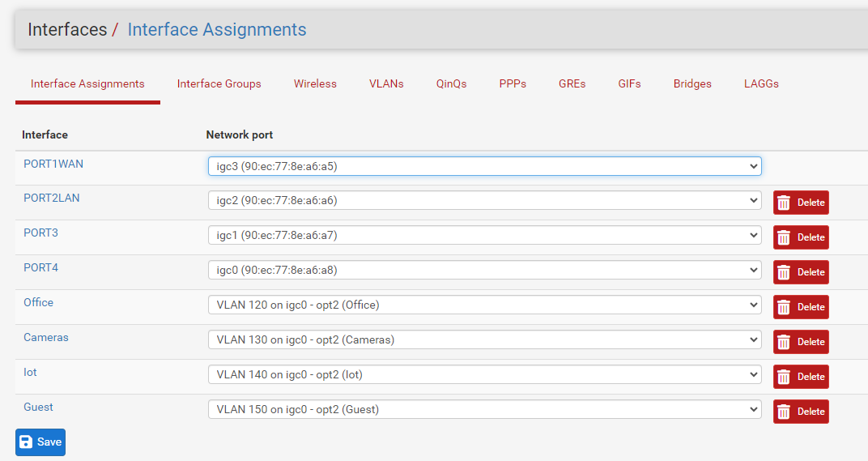Open the PORT4 interface link

coord(40,267)
